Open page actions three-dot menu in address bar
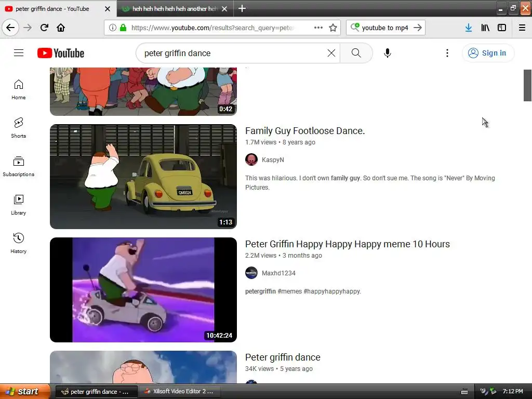Viewport: 532px width, 399px height. click(318, 28)
